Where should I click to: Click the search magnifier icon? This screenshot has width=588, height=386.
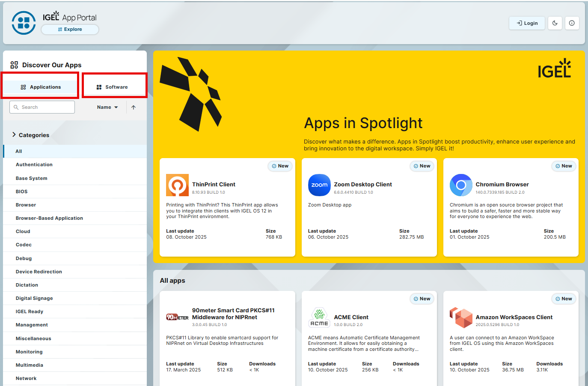coord(16,107)
